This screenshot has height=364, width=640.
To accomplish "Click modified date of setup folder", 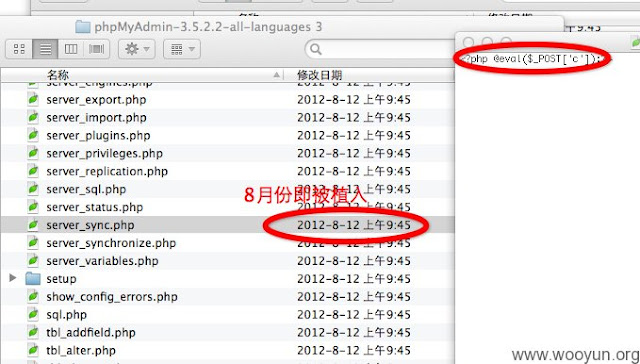I will pyautogui.click(x=353, y=279).
